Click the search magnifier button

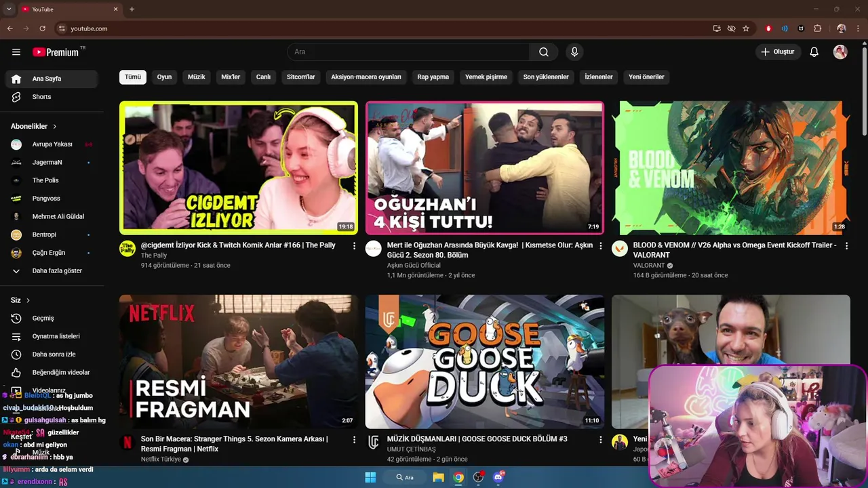click(x=544, y=52)
